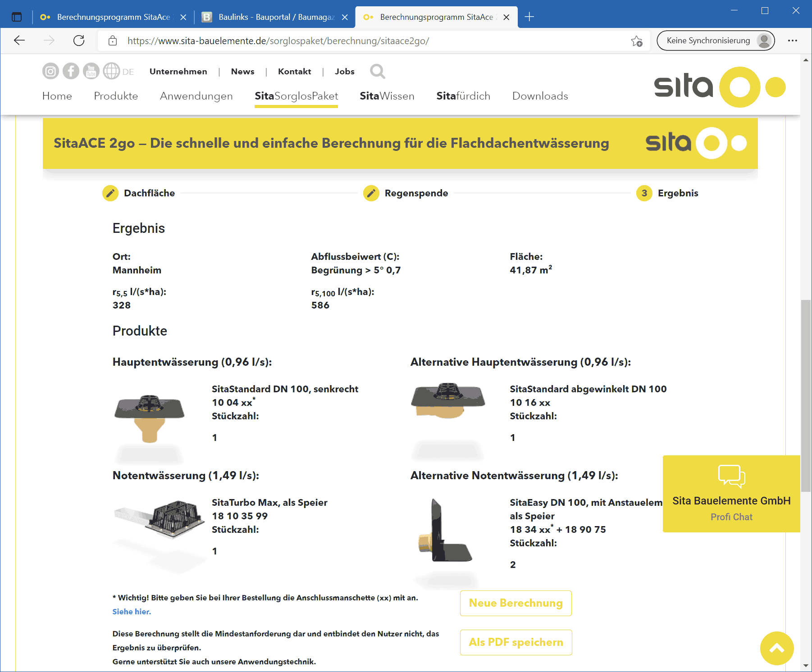Open the SitaSorglosPaket menu item
This screenshot has height=672, width=812.
[296, 96]
